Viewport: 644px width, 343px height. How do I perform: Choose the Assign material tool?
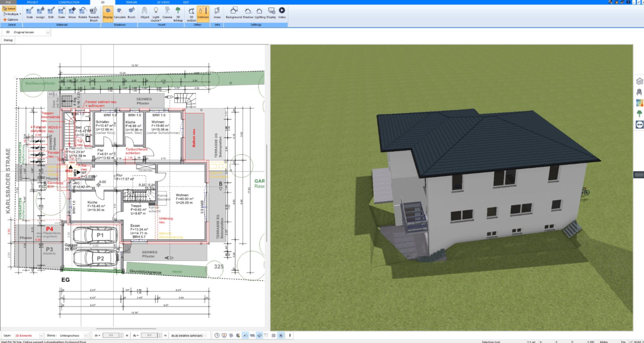point(40,13)
